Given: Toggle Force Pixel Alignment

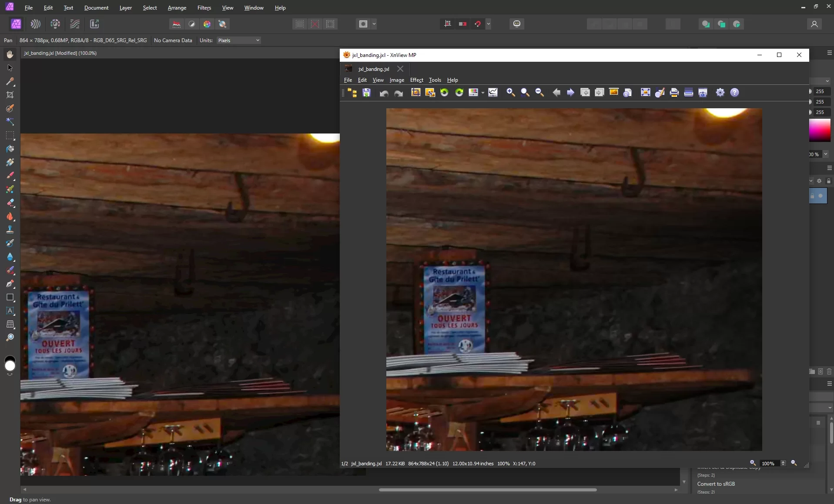Looking at the screenshot, I should pyautogui.click(x=447, y=24).
